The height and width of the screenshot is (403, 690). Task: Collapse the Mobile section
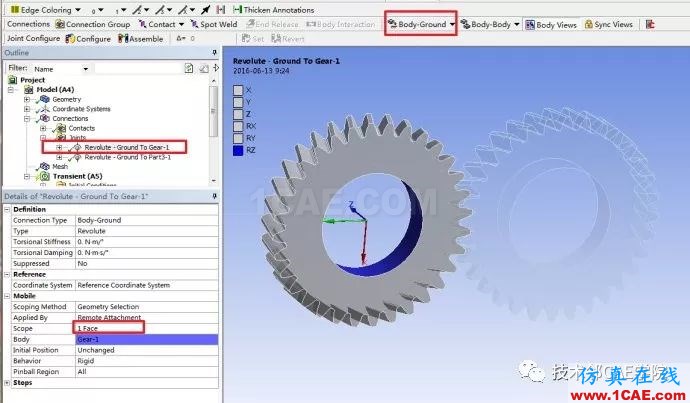click(x=7, y=296)
